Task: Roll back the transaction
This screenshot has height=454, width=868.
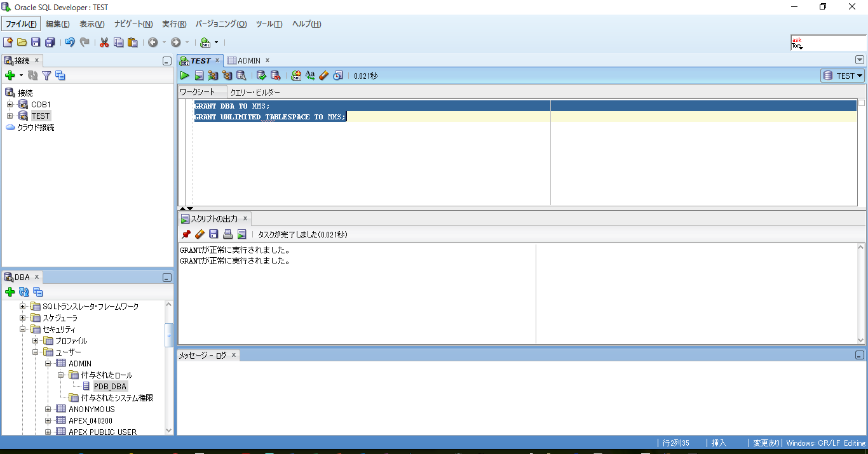Action: [275, 76]
